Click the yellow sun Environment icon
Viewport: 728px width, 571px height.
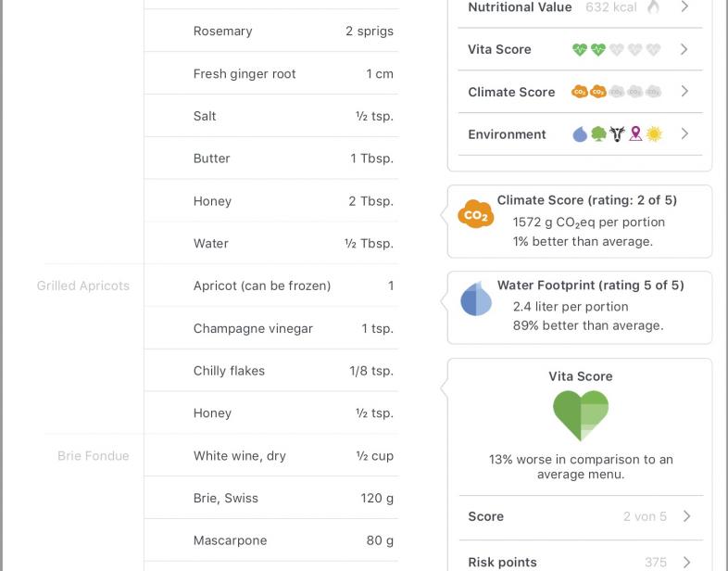point(654,134)
